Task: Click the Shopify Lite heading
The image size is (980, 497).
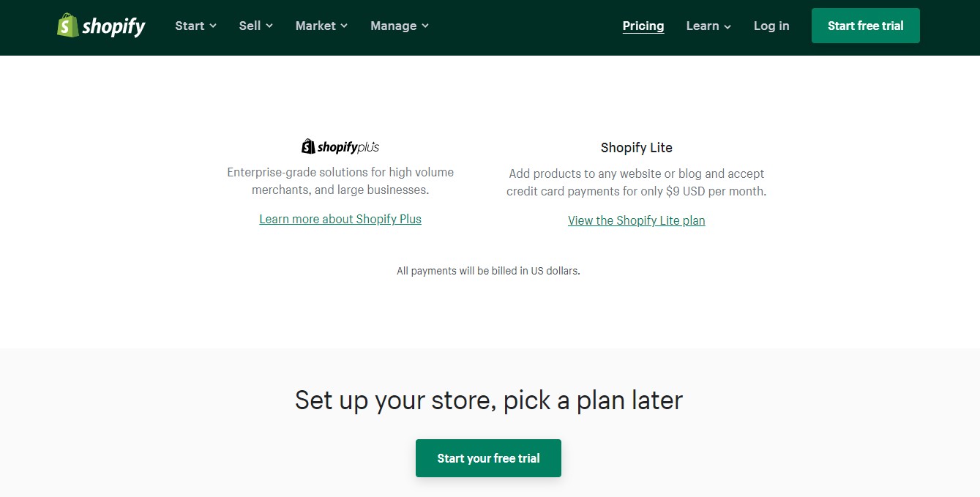Action: 636,147
